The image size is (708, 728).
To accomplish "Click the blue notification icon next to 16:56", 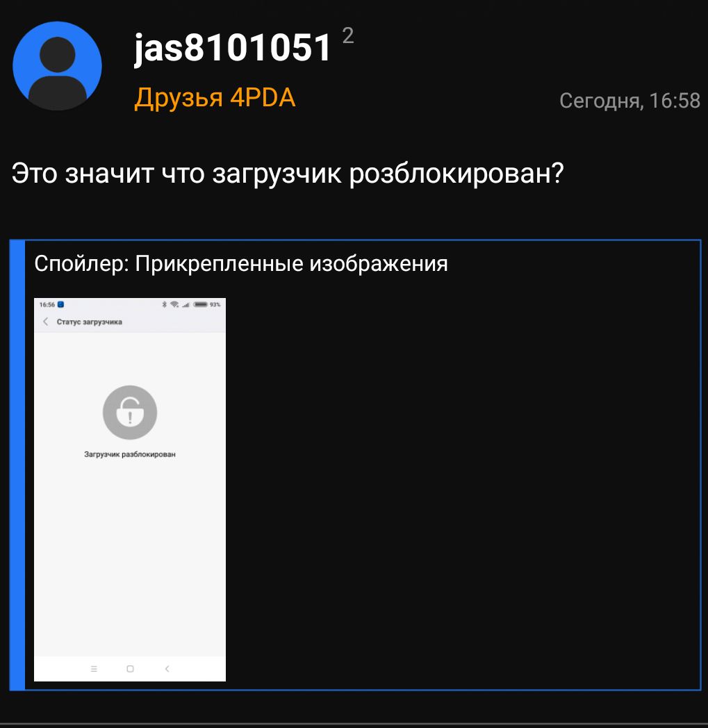I will [x=60, y=304].
